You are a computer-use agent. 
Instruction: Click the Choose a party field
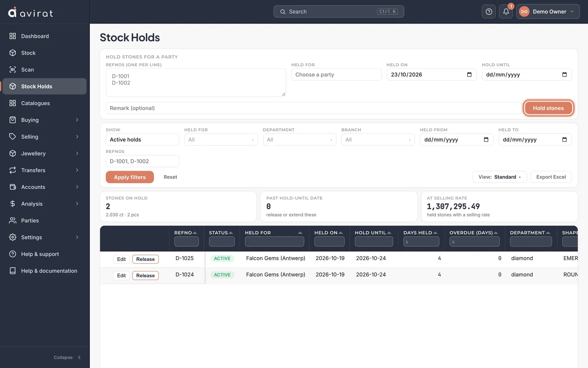click(336, 75)
